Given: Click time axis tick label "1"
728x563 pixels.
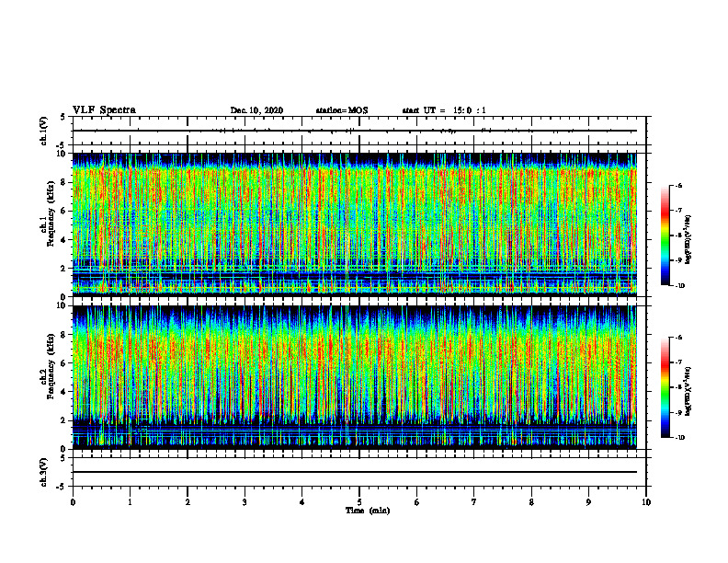Looking at the screenshot, I should click(130, 502).
